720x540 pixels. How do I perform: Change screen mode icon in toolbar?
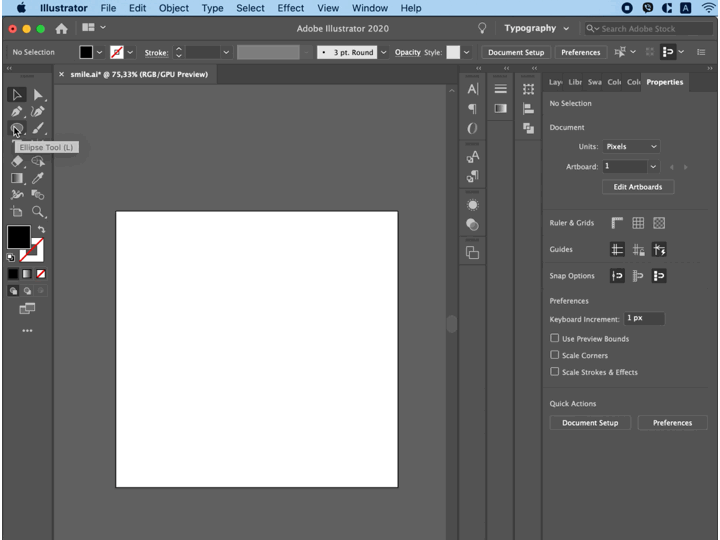pyautogui.click(x=28, y=309)
